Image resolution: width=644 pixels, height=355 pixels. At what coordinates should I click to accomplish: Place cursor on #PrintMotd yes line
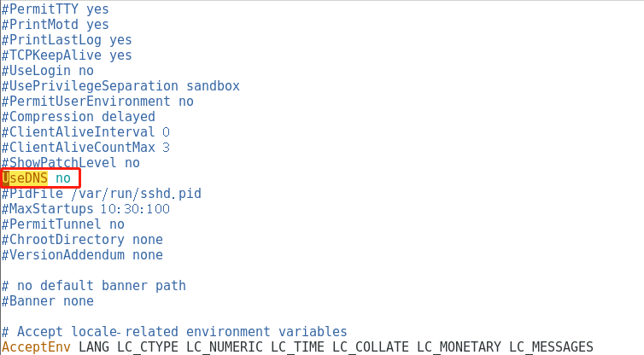click(x=55, y=25)
